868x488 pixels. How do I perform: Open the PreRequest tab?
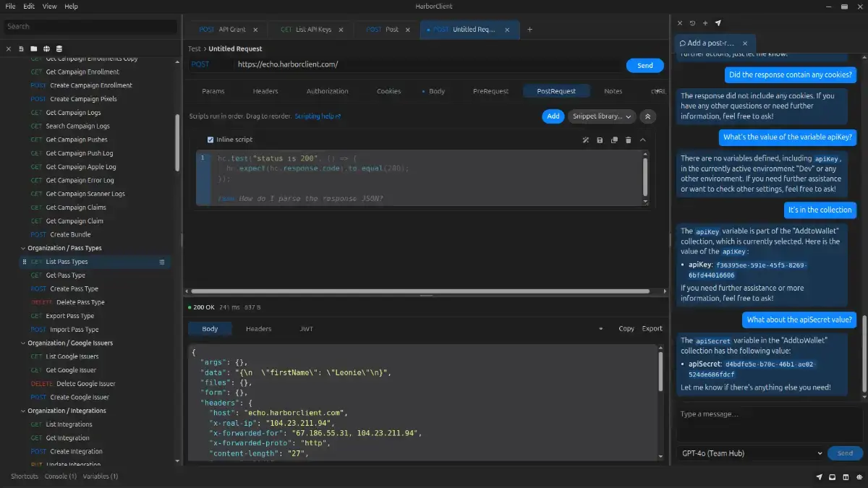click(490, 91)
